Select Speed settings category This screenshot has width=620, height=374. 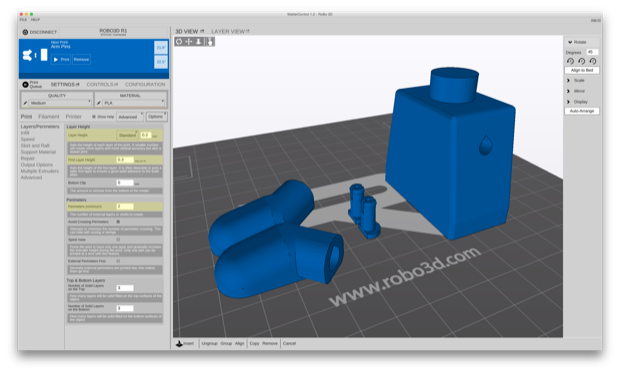coord(28,139)
